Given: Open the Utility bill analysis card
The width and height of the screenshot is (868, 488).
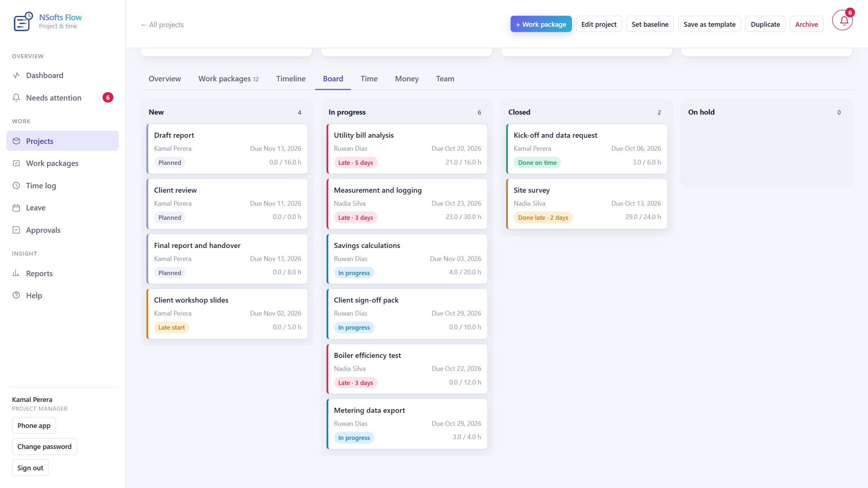Looking at the screenshot, I should 407,149.
